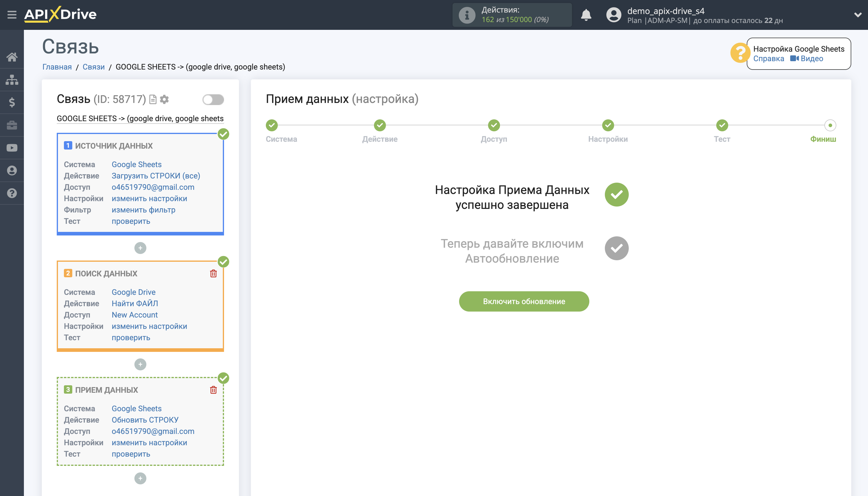Viewport: 868px width, 496px height.
Task: Open the connections sitemap sidebar icon
Action: pos(12,80)
